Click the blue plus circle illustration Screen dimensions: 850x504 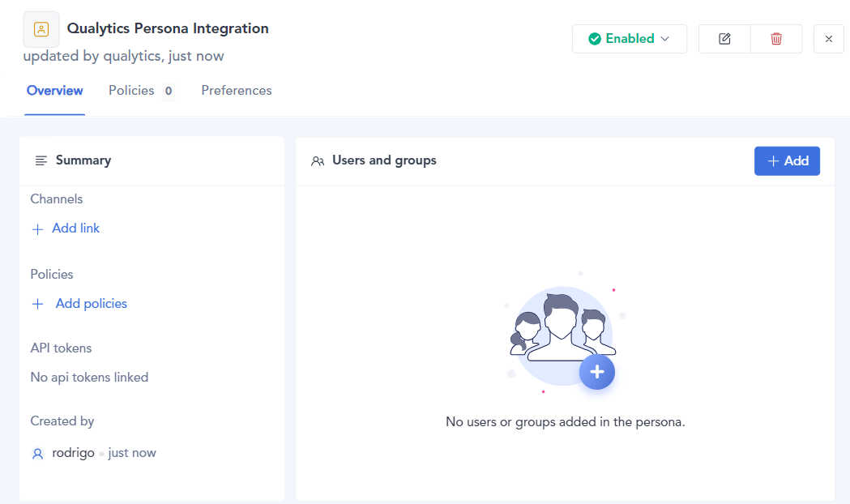(x=597, y=372)
